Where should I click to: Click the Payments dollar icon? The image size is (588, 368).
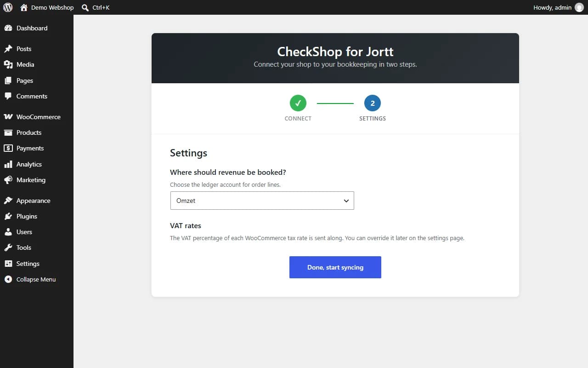tap(8, 148)
